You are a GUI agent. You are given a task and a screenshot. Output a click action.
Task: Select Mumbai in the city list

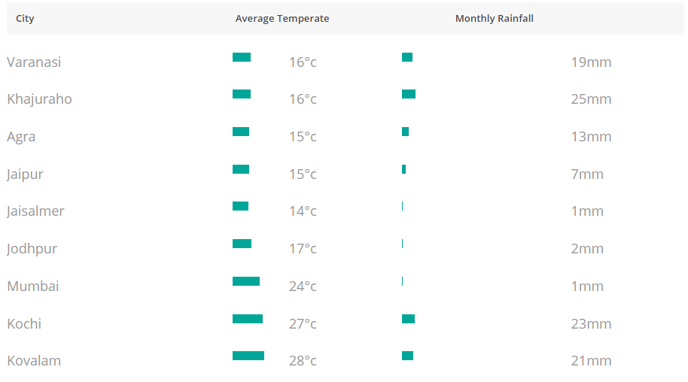point(33,286)
